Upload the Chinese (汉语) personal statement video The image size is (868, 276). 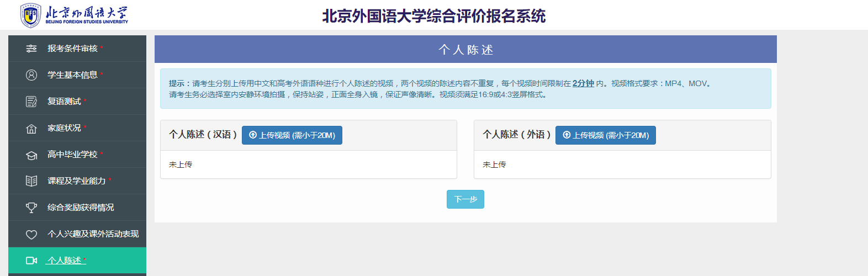[x=292, y=135]
